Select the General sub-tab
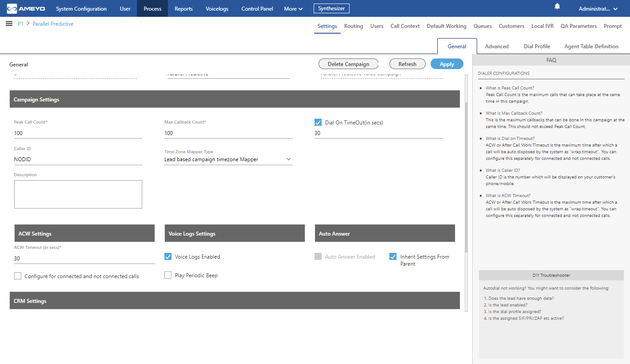Screen dimensions: 630x364 point(457,46)
